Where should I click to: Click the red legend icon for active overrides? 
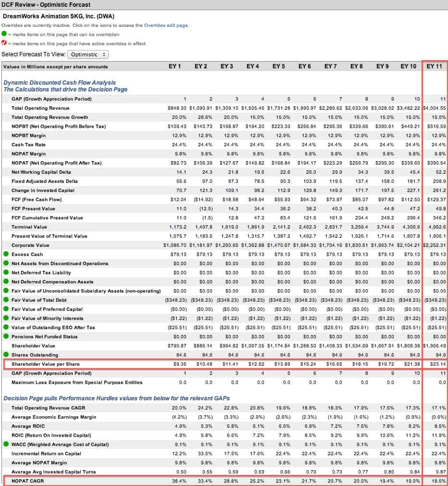tap(4, 43)
